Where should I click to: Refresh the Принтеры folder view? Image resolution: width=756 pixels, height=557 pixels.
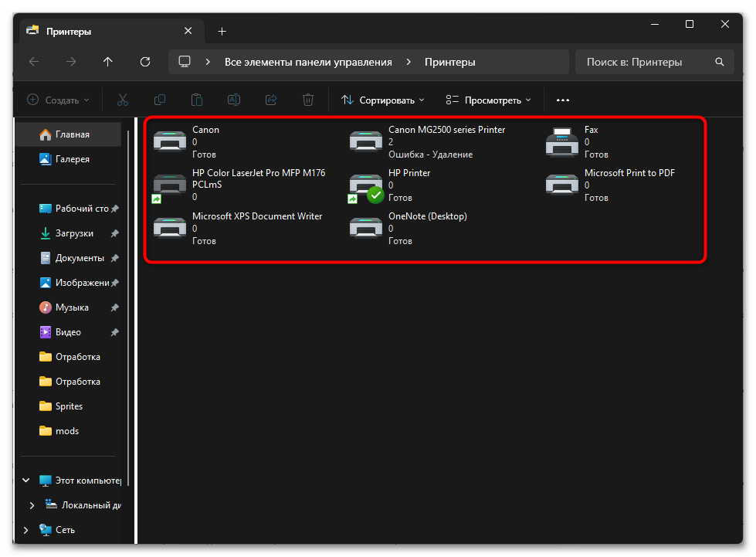coord(145,62)
